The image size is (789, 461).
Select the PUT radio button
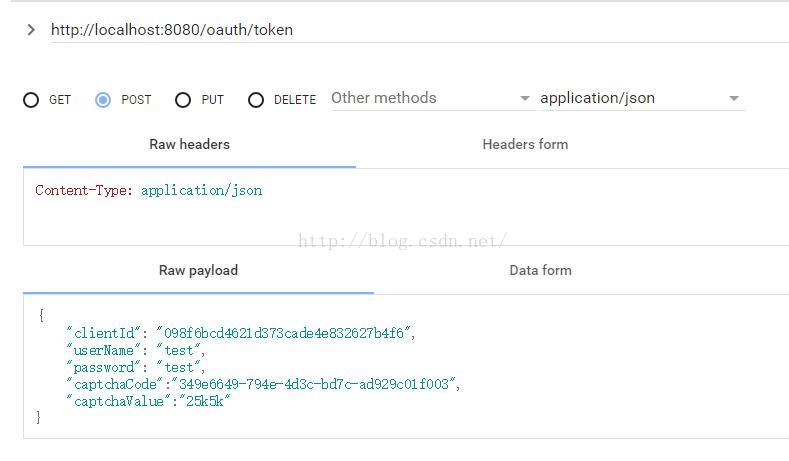(183, 100)
